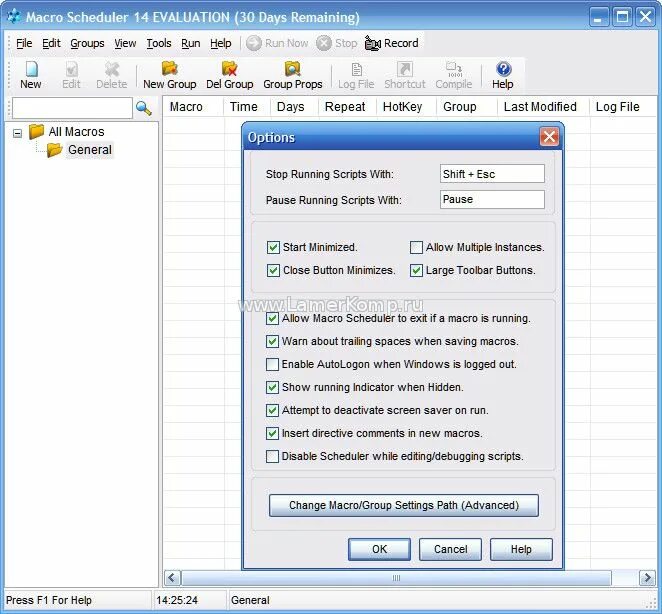Open the Tools menu
Screen dimensions: 662x614
click(159, 43)
